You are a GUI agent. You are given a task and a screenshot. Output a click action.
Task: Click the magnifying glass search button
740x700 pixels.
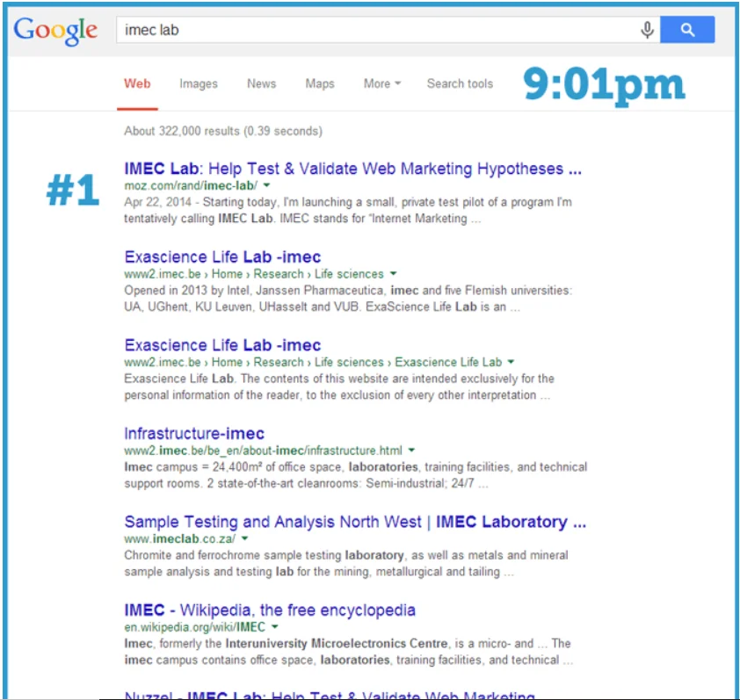coord(686,29)
